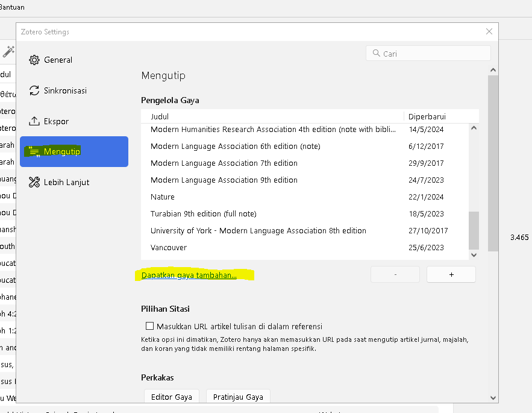Click the General gear icon
Viewport: 532px width, 413px height.
click(x=34, y=60)
